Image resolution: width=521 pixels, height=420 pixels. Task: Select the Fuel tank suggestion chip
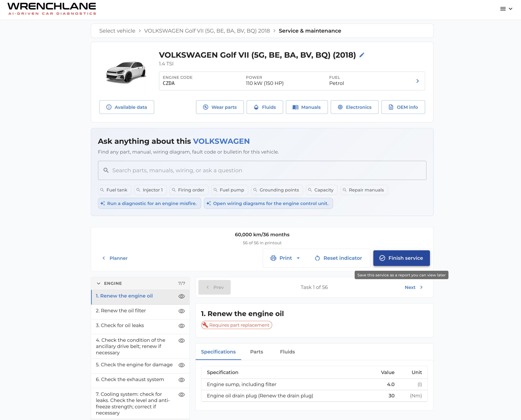pyautogui.click(x=115, y=190)
